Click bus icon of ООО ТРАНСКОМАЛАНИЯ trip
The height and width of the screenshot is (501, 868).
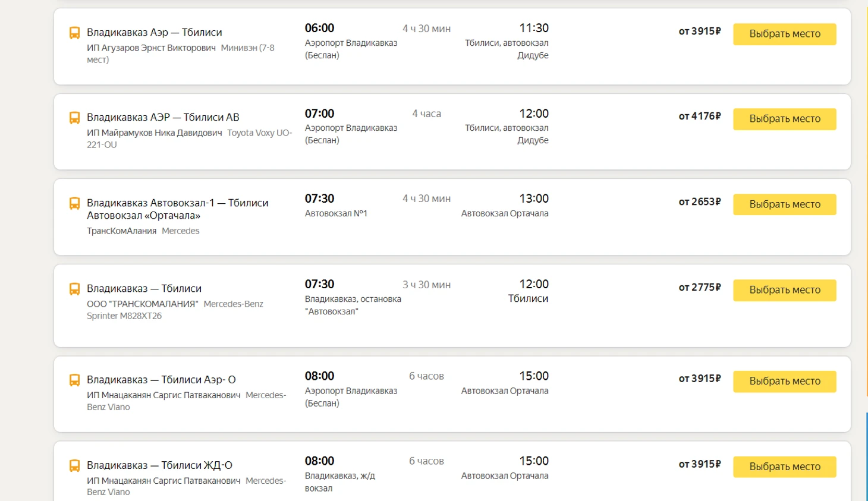74,289
